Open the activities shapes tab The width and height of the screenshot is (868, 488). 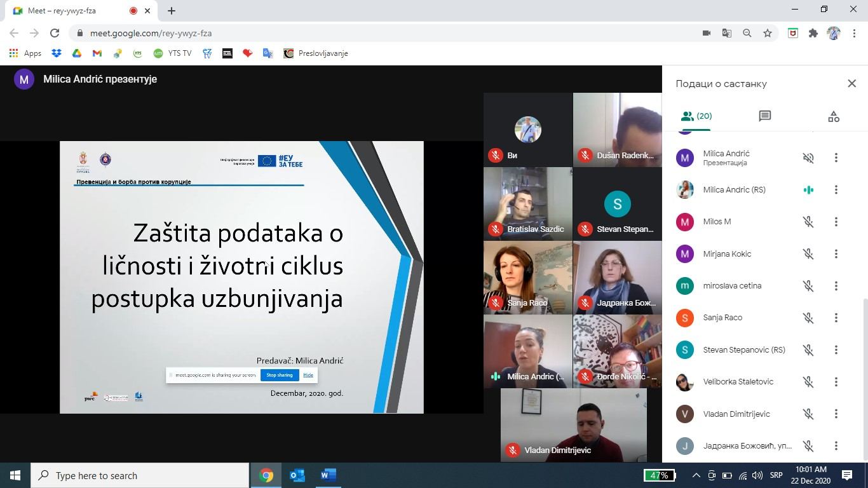tap(834, 116)
